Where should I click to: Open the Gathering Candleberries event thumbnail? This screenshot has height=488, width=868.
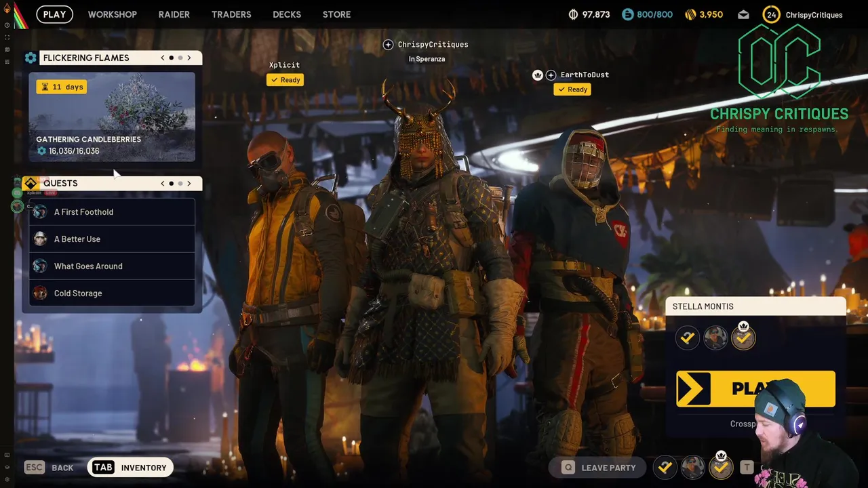tap(112, 117)
